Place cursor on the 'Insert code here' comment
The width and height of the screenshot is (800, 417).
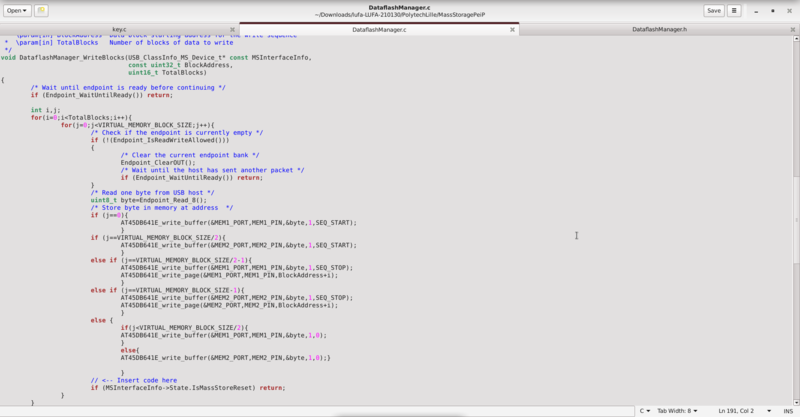tap(140, 380)
